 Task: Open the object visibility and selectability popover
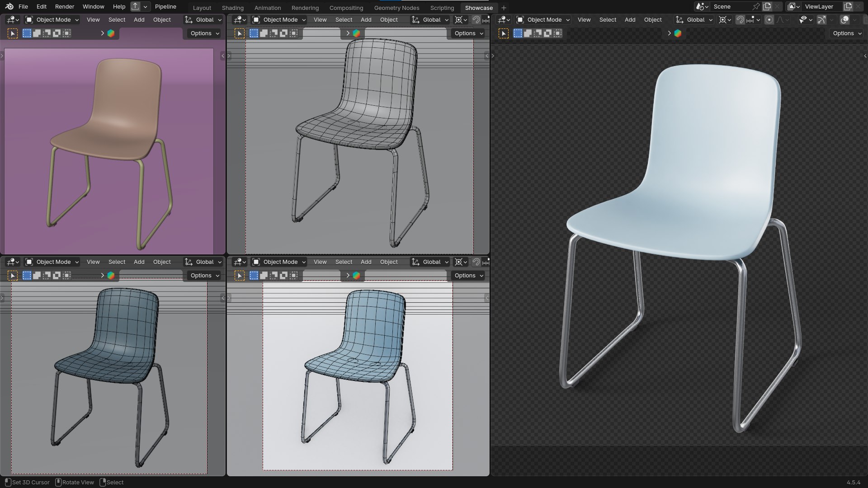pyautogui.click(x=805, y=19)
